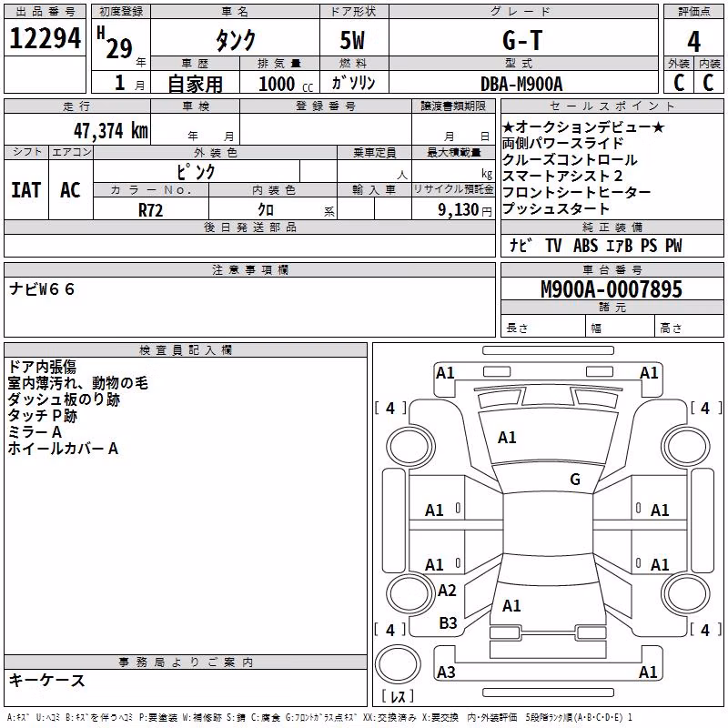Image resolution: width=728 pixels, height=728 pixels.
Task: Click the スマートアシスト２ sales point
Action: [x=562, y=176]
